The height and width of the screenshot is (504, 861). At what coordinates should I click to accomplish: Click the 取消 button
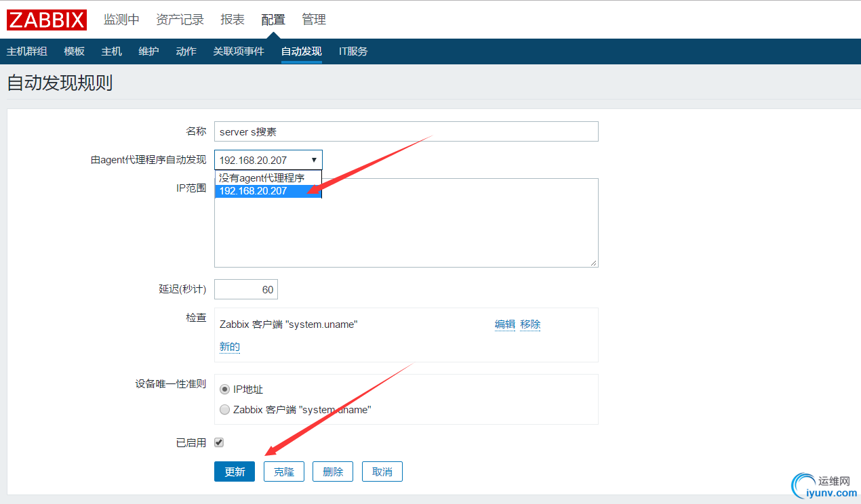pyautogui.click(x=382, y=471)
